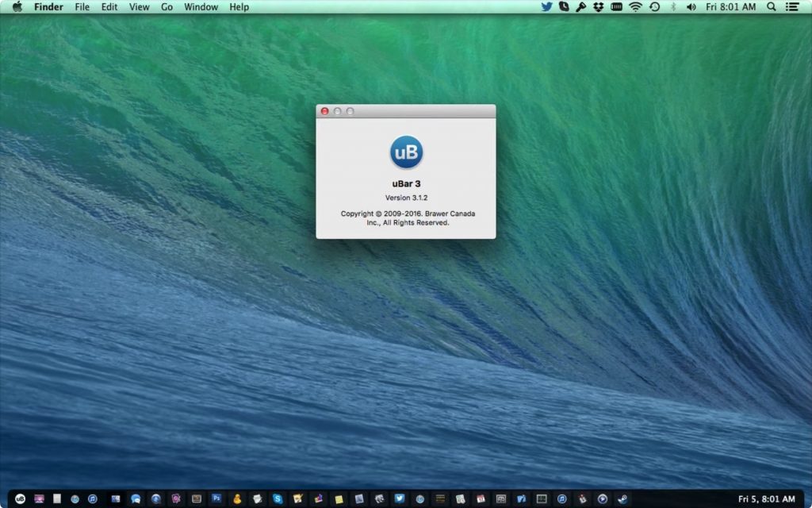Click the copyright text in the uBar window
The width and height of the screenshot is (812, 508).
click(406, 217)
